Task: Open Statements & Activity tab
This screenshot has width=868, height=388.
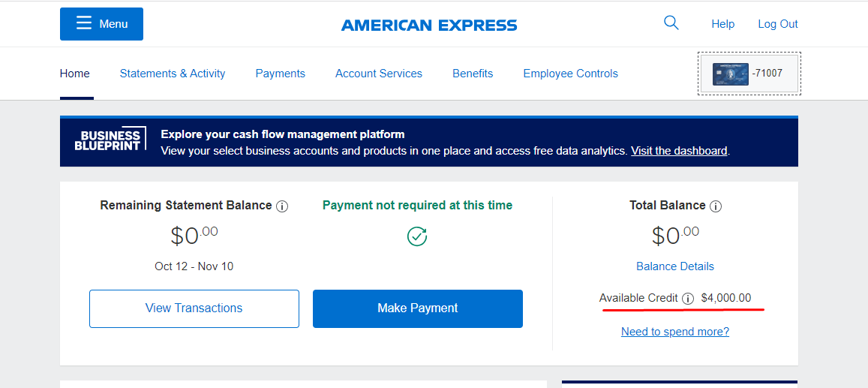Action: click(x=172, y=74)
